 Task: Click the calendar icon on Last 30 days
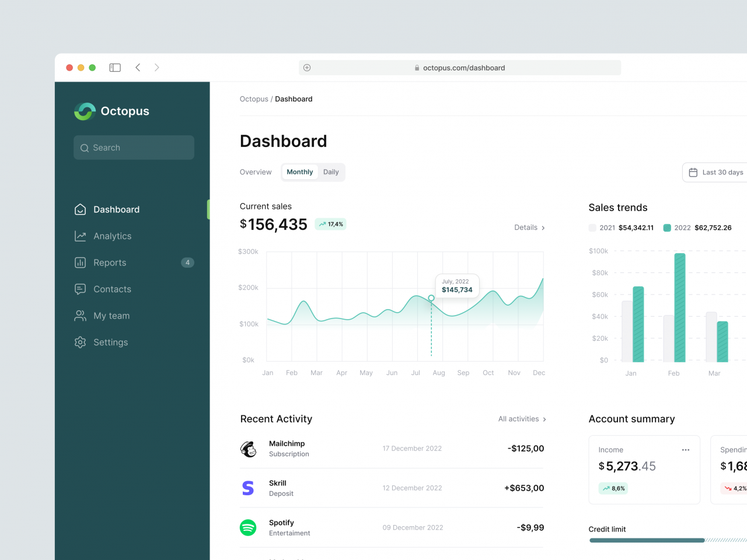[x=693, y=172]
